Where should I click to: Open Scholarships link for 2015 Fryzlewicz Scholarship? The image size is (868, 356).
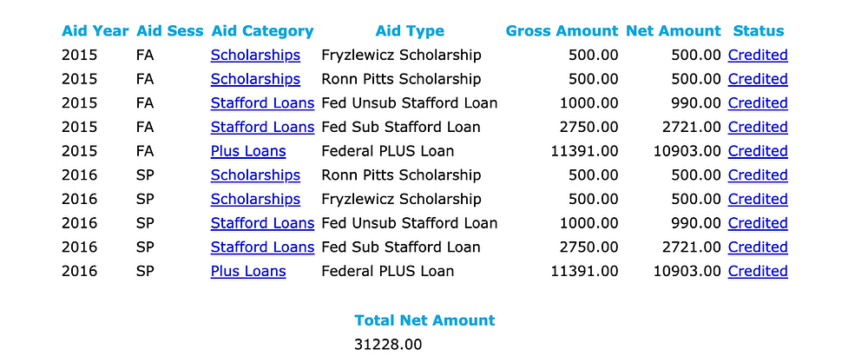click(255, 56)
